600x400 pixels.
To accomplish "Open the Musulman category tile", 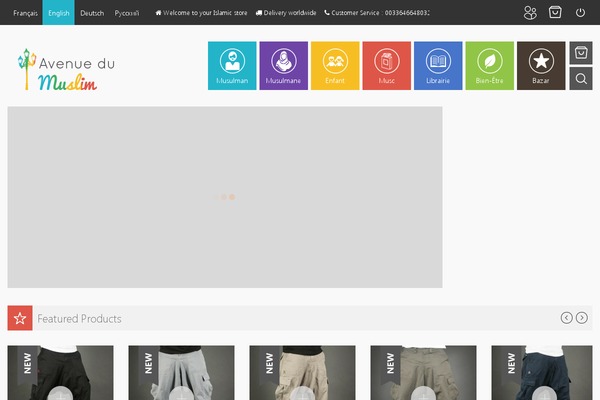I will (x=232, y=66).
